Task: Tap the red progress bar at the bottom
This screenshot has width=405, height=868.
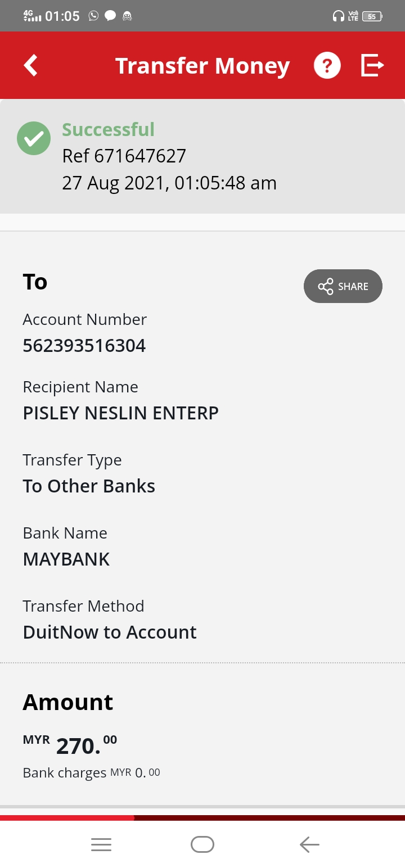Action: point(67,818)
